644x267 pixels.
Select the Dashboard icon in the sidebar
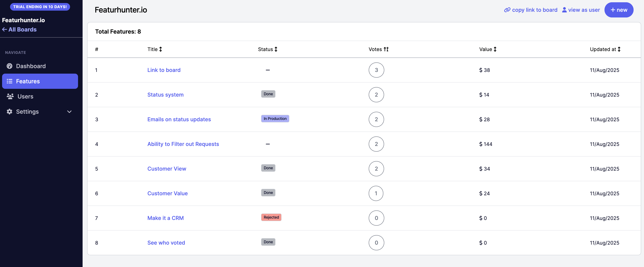coord(9,66)
